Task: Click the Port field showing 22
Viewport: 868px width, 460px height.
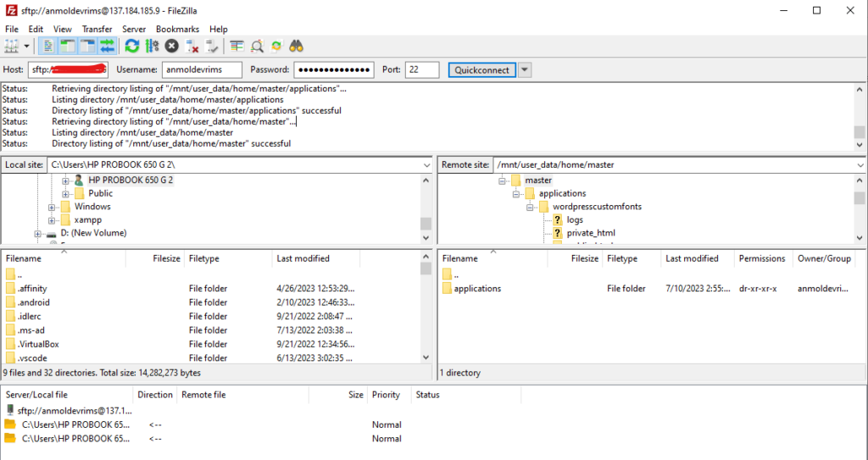Action: pos(422,69)
